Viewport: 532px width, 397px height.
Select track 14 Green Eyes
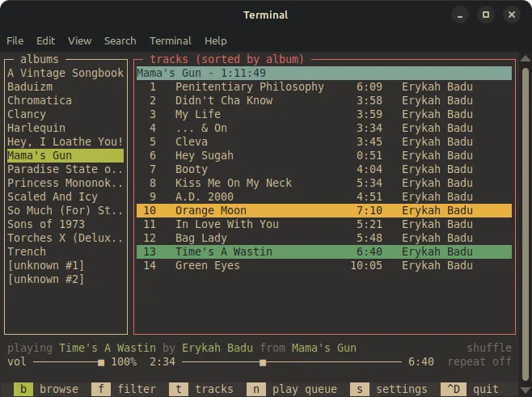pyautogui.click(x=324, y=265)
